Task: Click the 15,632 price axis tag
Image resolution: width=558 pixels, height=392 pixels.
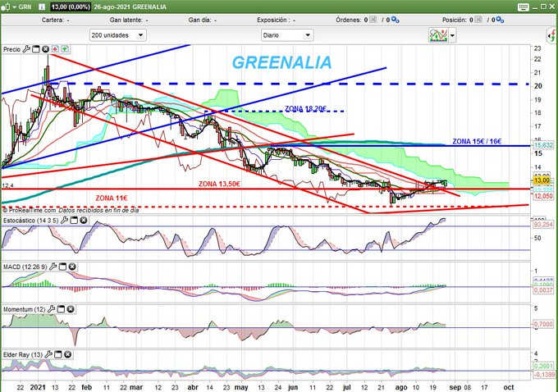Action: click(543, 145)
